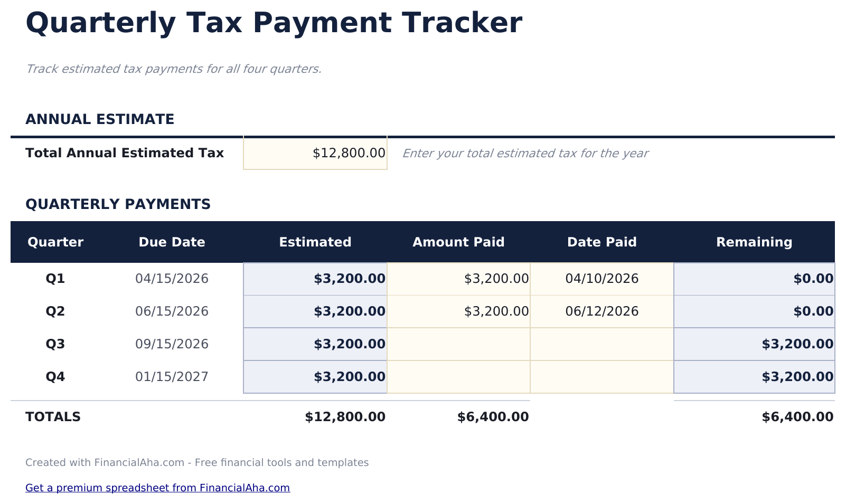
Task: Click the Estimated column header
Action: click(315, 242)
